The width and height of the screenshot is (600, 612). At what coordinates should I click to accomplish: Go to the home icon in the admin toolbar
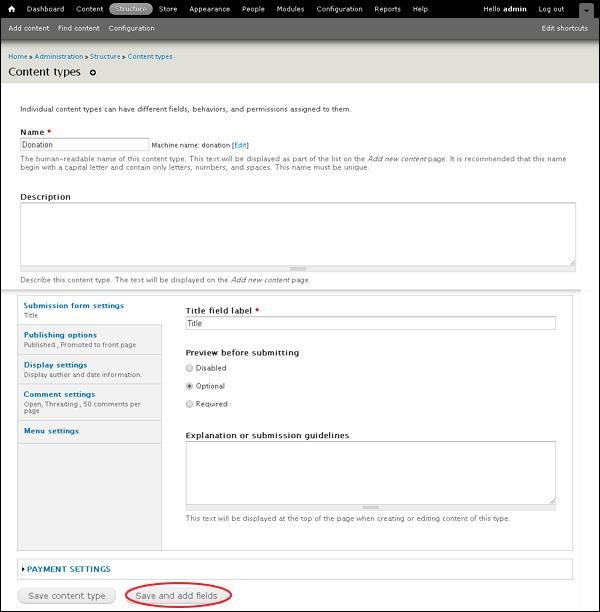(x=12, y=9)
